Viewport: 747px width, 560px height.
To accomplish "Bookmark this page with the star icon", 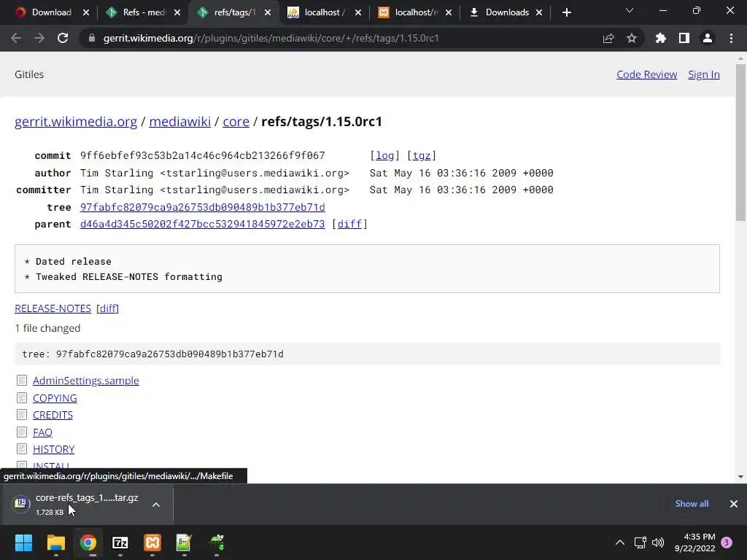I will click(x=632, y=38).
